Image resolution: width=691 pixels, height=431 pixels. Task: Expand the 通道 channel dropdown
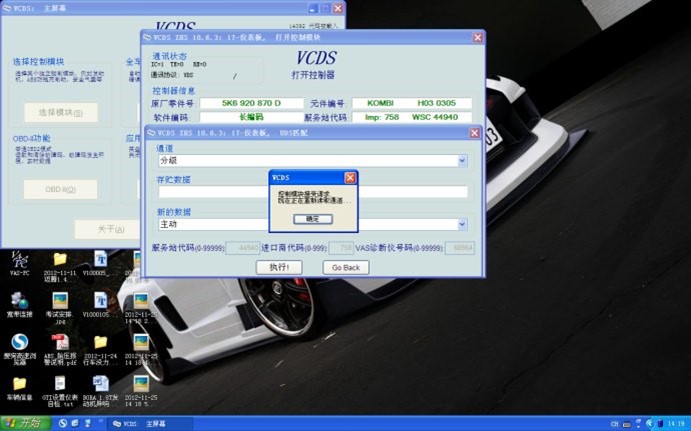[x=462, y=161]
